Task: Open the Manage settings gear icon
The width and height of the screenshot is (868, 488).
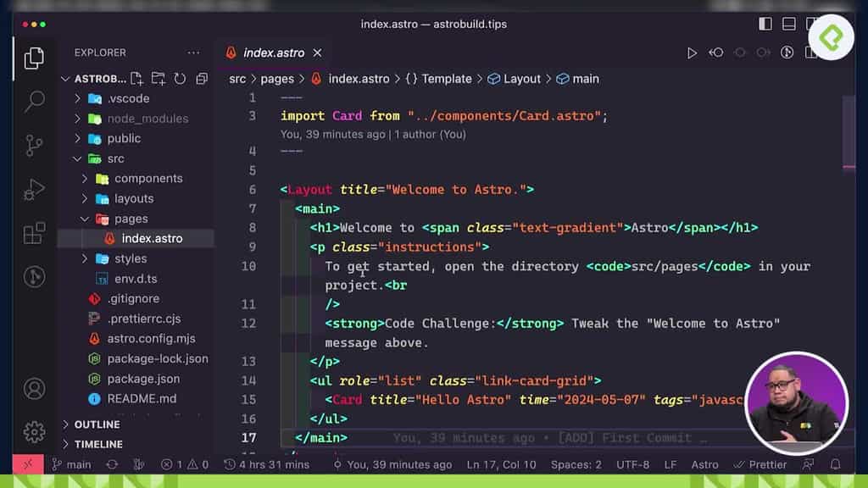Action: click(33, 430)
